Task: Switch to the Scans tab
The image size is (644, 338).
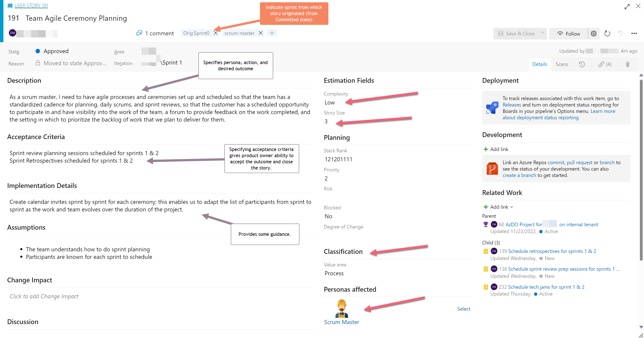Action: (x=562, y=64)
